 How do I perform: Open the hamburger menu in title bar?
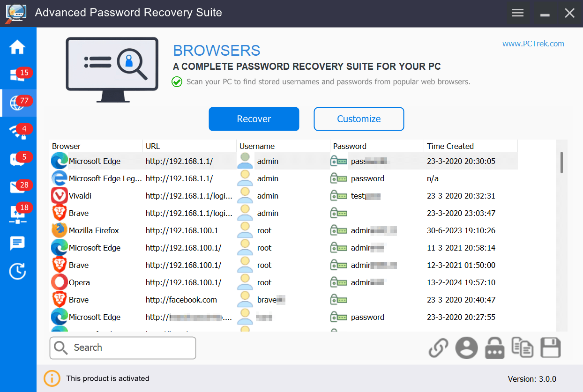point(518,13)
